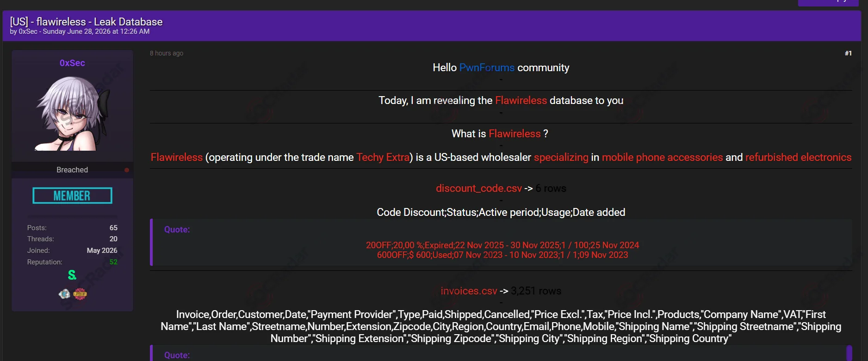Click 'mobile phone accessories' red text
Image resolution: width=868 pixels, height=361 pixels.
[662, 157]
